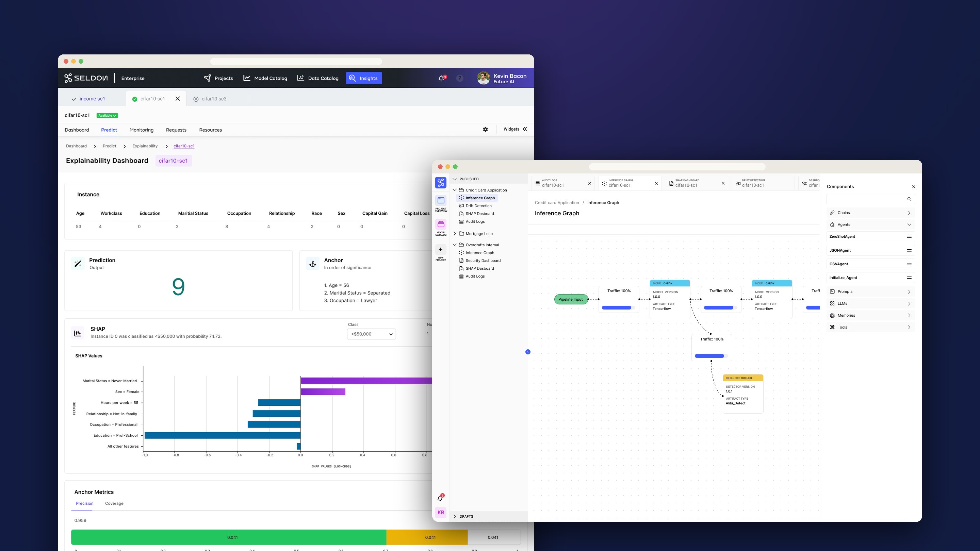The width and height of the screenshot is (980, 551).
Task: Open the Insights menu item
Action: (364, 78)
